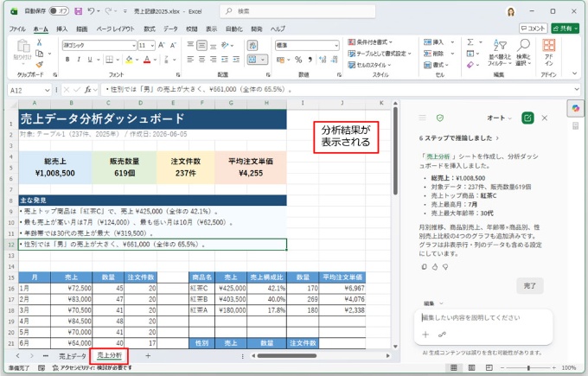Click the Copilot icon on right sidebar
Image resolution: width=588 pixels, height=376 pixels.
click(x=576, y=108)
